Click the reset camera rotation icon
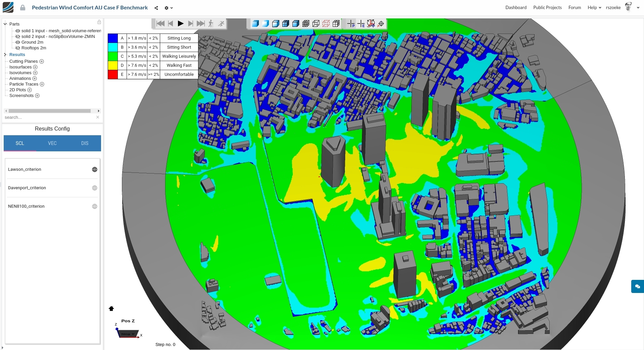Viewport: 644px width, 350px height. click(x=371, y=23)
